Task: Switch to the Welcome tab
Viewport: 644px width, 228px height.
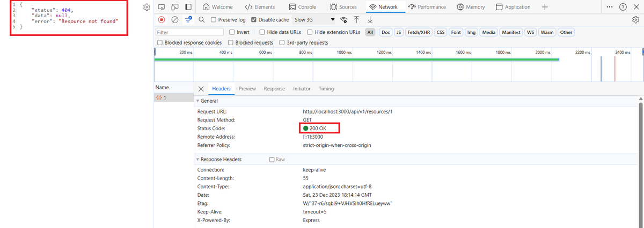Action: point(218,7)
